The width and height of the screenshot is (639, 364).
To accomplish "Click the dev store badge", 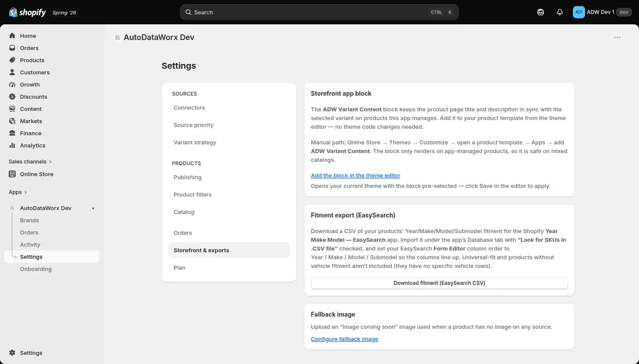I will click(624, 12).
